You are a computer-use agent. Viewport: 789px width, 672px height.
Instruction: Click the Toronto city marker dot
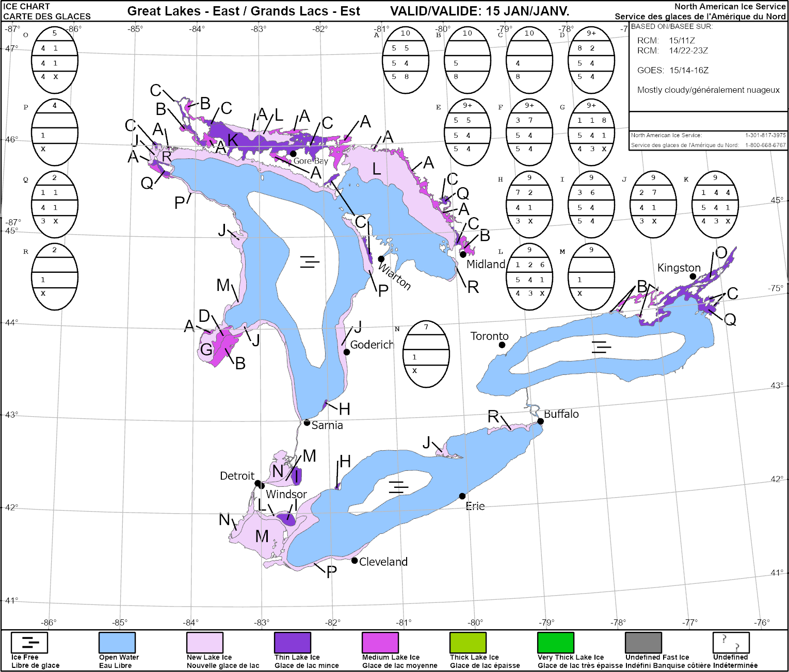(x=502, y=345)
